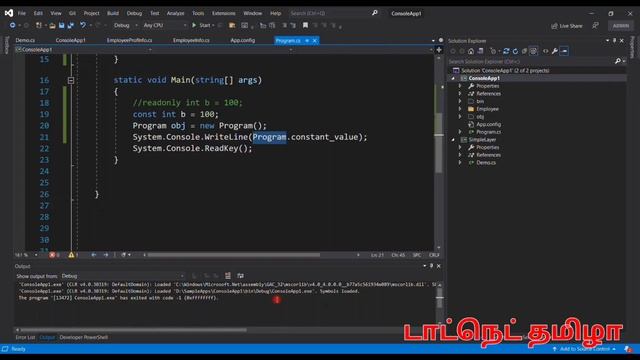Open the File menu

click(x=22, y=13)
